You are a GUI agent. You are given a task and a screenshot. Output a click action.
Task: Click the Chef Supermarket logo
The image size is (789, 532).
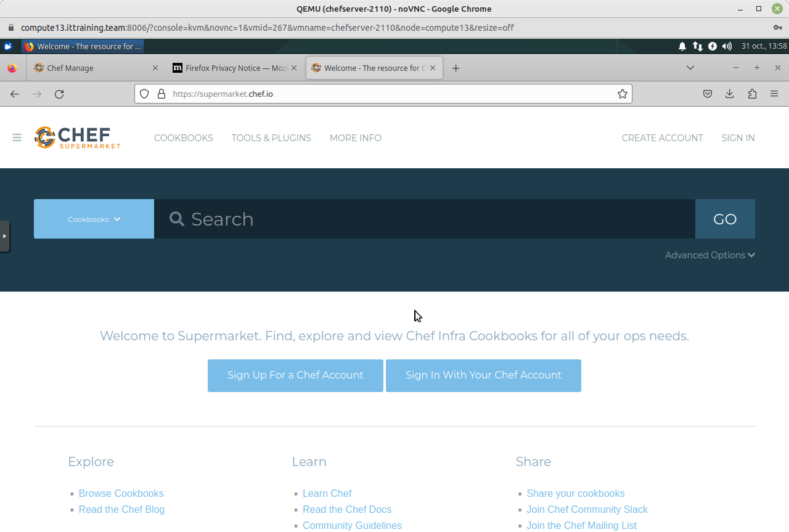click(x=77, y=137)
